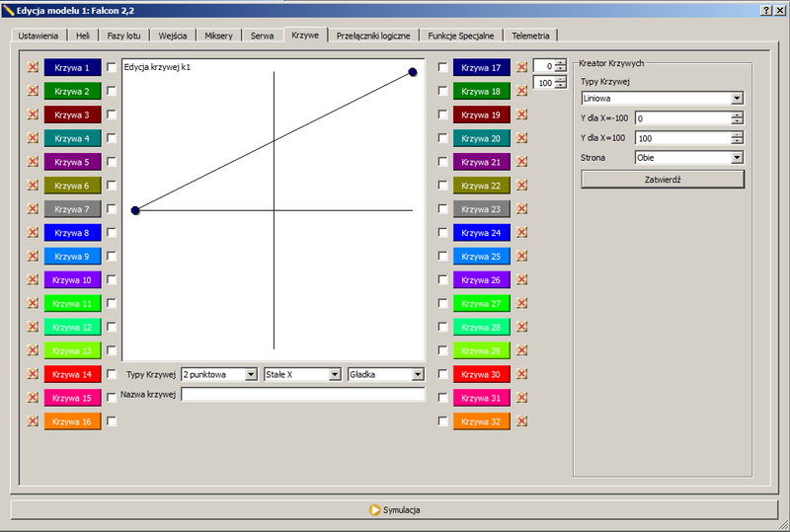The width and height of the screenshot is (790, 532).
Task: Tick the checkbox next to Krzywa 8
Action: pyautogui.click(x=112, y=232)
